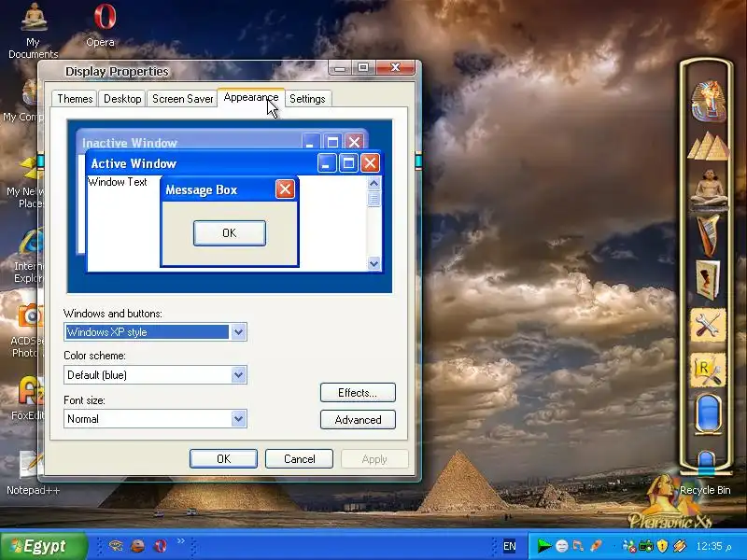Click the Message Box title in preview
747x560 pixels.
pyautogui.click(x=201, y=190)
